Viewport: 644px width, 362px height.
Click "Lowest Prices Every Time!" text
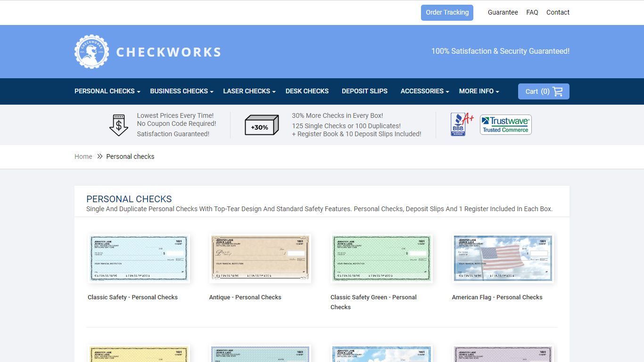tap(175, 115)
